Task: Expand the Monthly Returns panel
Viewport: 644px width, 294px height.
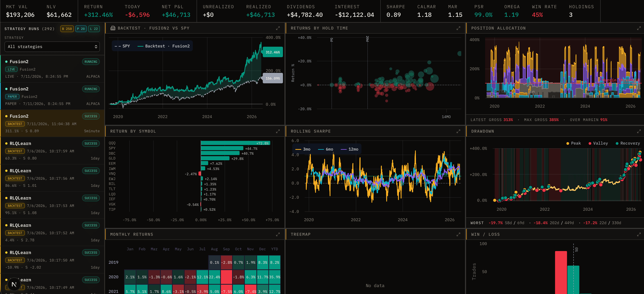Action: coord(278,235)
